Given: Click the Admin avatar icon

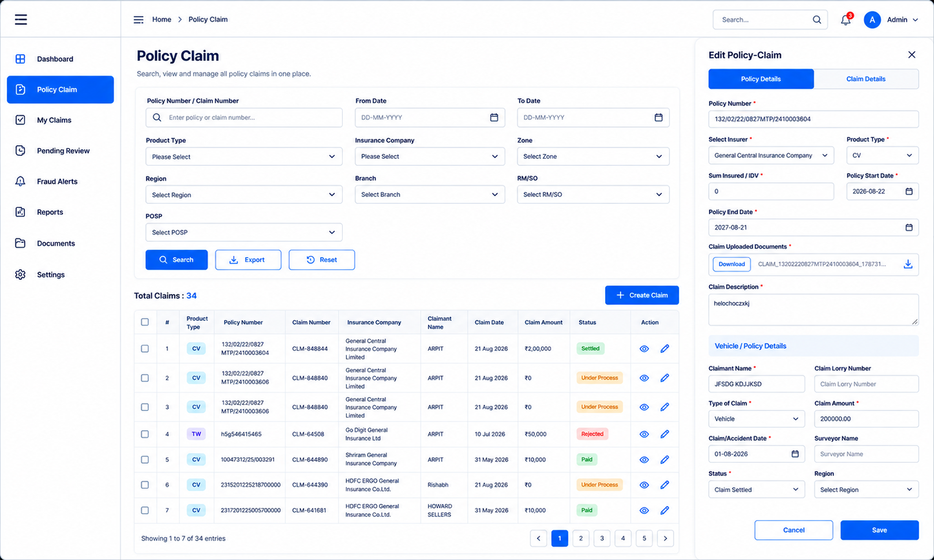Looking at the screenshot, I should click(x=872, y=20).
